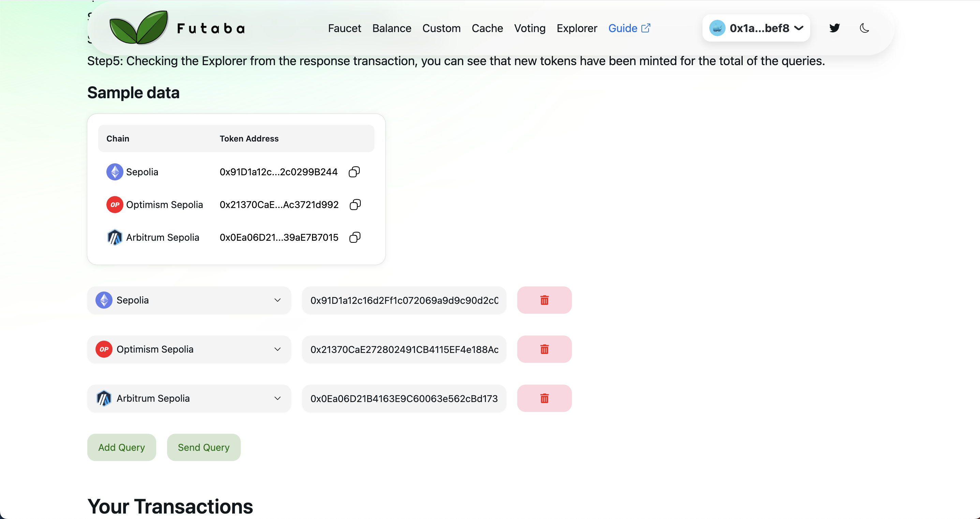Go to the Faucet page
The image size is (980, 519).
point(344,28)
